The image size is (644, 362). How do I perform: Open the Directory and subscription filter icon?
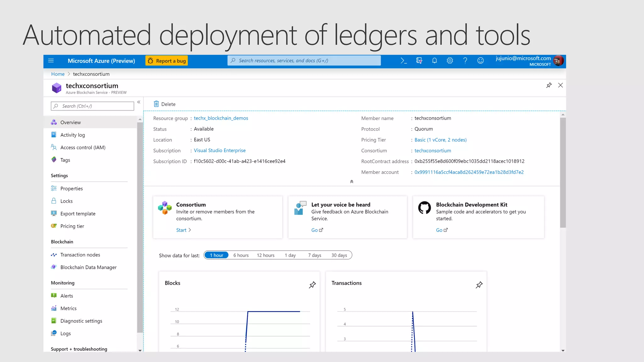point(419,61)
